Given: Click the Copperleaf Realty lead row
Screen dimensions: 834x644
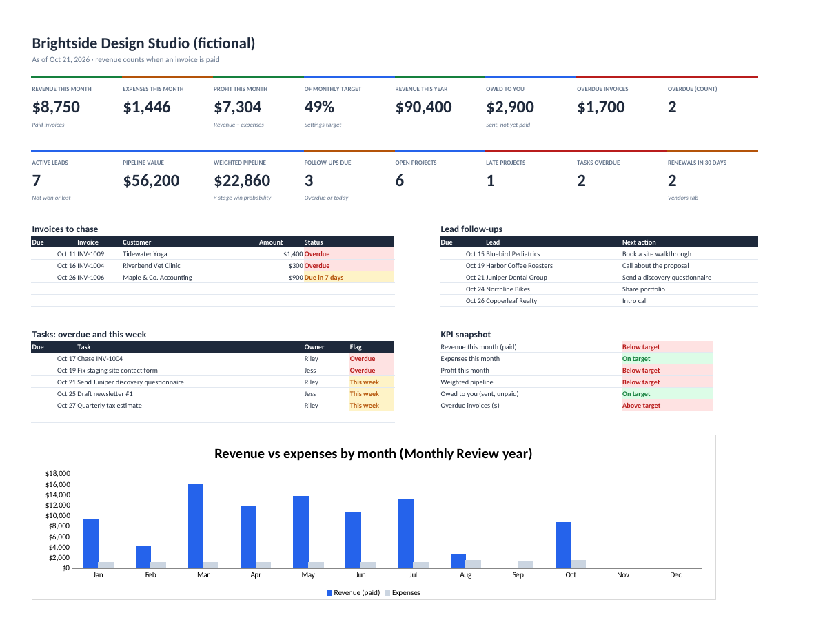Looking at the screenshot, I should tap(599, 301).
